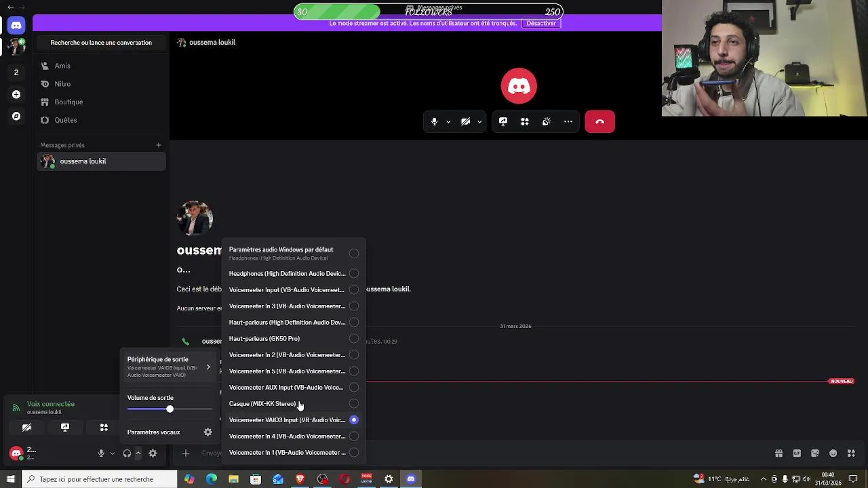Select Haut-parleurs GK50 Pro output device

pos(294,339)
